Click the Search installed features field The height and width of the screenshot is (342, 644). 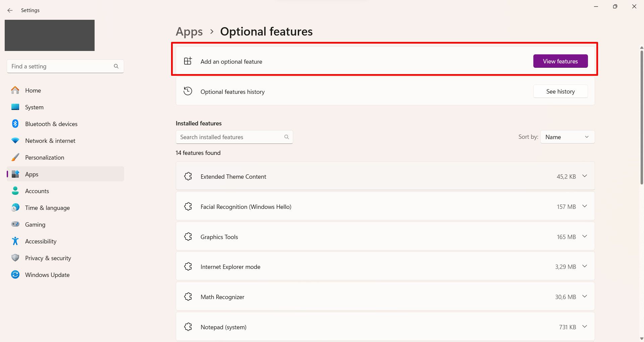(231, 137)
